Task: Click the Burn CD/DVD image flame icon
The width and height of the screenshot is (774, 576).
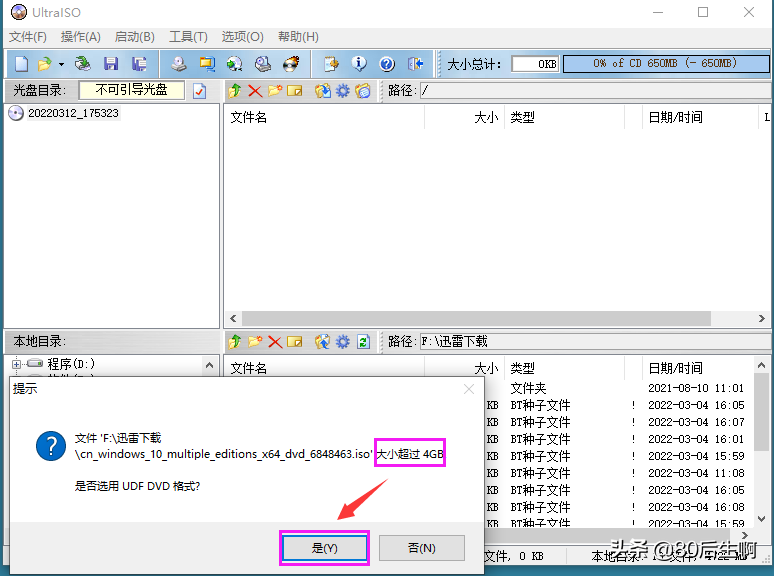Action: tap(291, 64)
